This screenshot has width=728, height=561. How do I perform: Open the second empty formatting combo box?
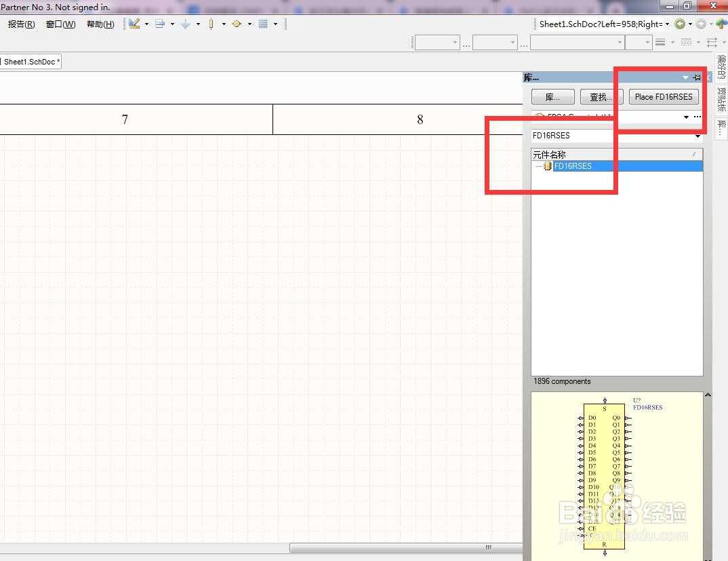click(496, 42)
